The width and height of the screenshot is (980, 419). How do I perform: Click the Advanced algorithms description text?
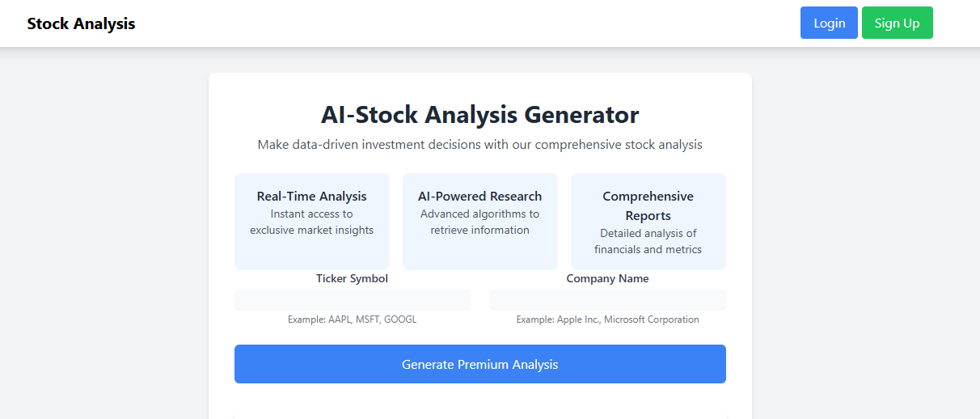pyautogui.click(x=480, y=222)
